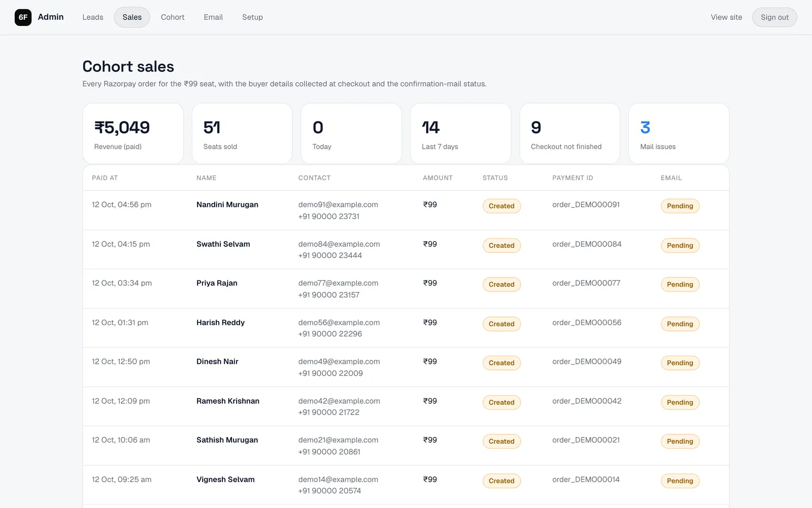Click the Sign out button
Image resolution: width=812 pixels, height=508 pixels.
[x=774, y=17]
